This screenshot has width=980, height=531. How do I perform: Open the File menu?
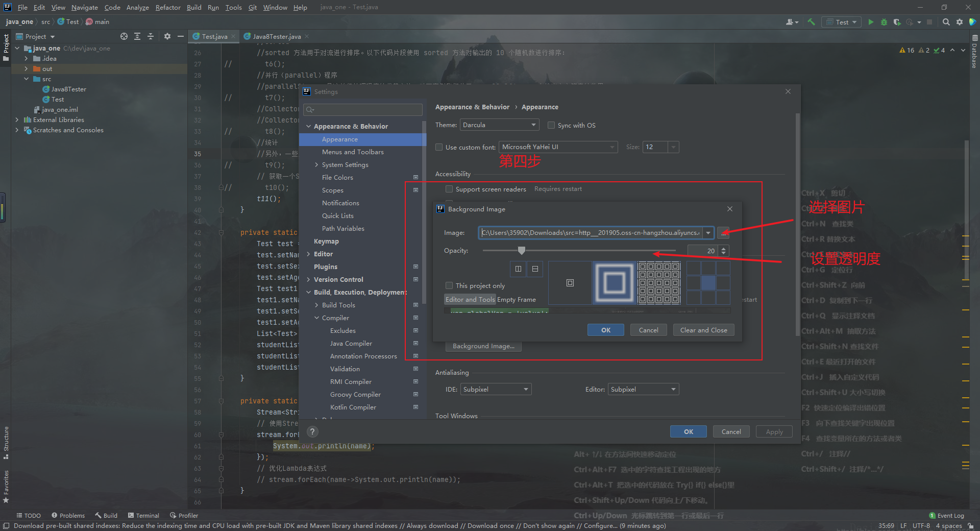tap(22, 7)
